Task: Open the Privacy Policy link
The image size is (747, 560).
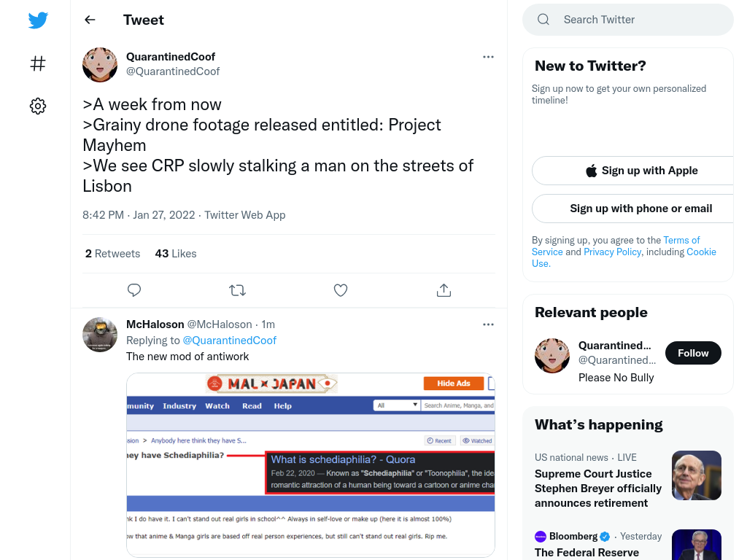Action: pyautogui.click(x=612, y=252)
